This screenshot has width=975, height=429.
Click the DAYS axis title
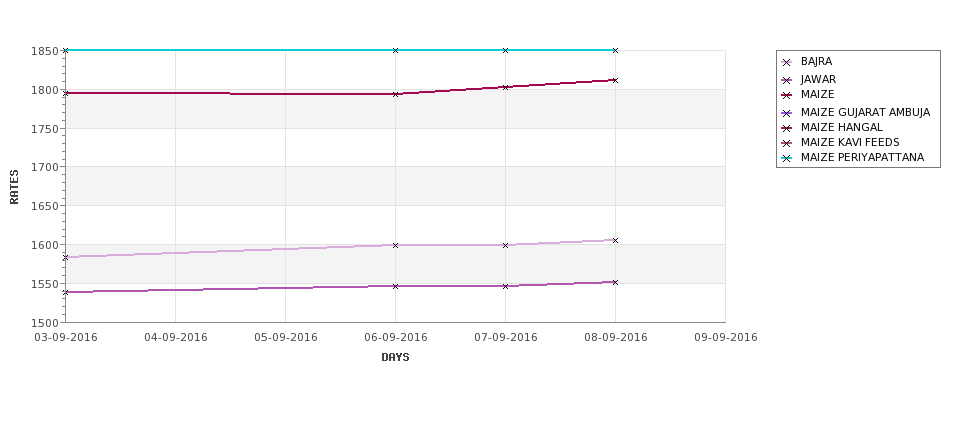(x=395, y=357)
